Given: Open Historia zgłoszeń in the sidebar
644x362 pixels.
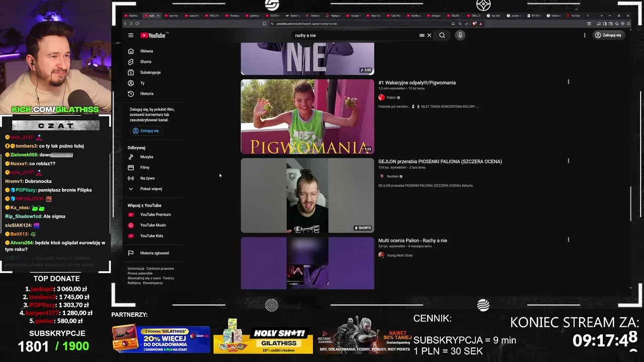Looking at the screenshot, I should pos(154,253).
